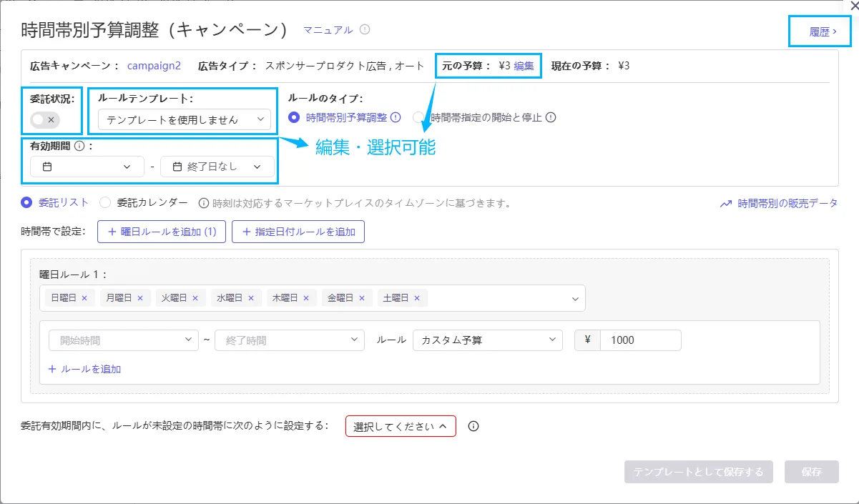The height and width of the screenshot is (504, 859).
Task: Select 委託リスト radio button
Action: pos(27,202)
